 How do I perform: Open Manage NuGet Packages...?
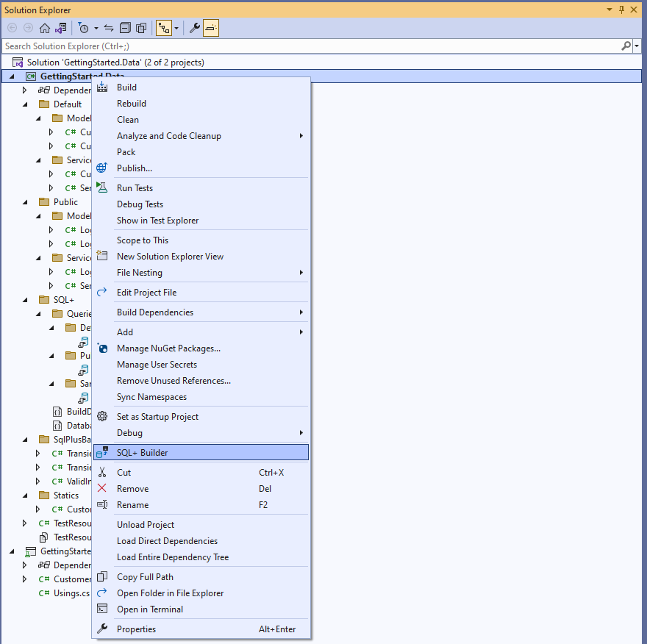(201, 348)
